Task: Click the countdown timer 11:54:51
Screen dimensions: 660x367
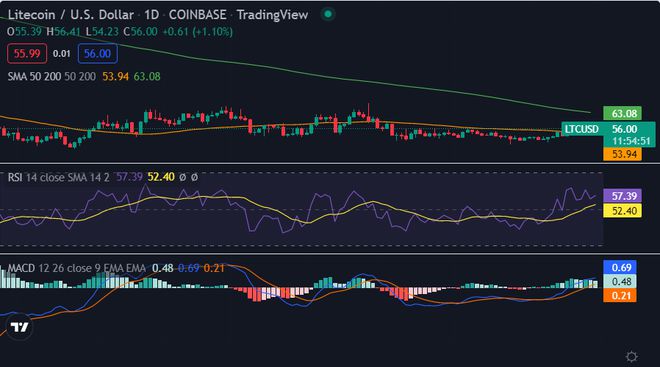Action: tap(631, 141)
